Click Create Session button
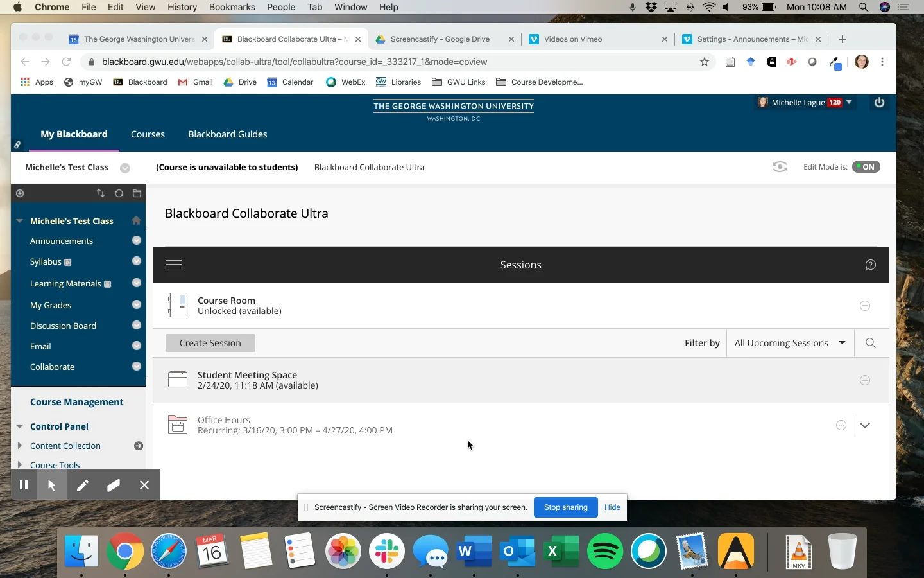Screen dimensions: 924x578 pyautogui.click(x=210, y=343)
